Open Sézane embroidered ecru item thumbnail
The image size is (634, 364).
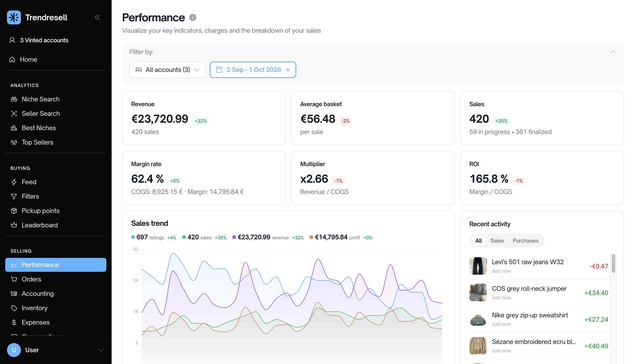(478, 346)
